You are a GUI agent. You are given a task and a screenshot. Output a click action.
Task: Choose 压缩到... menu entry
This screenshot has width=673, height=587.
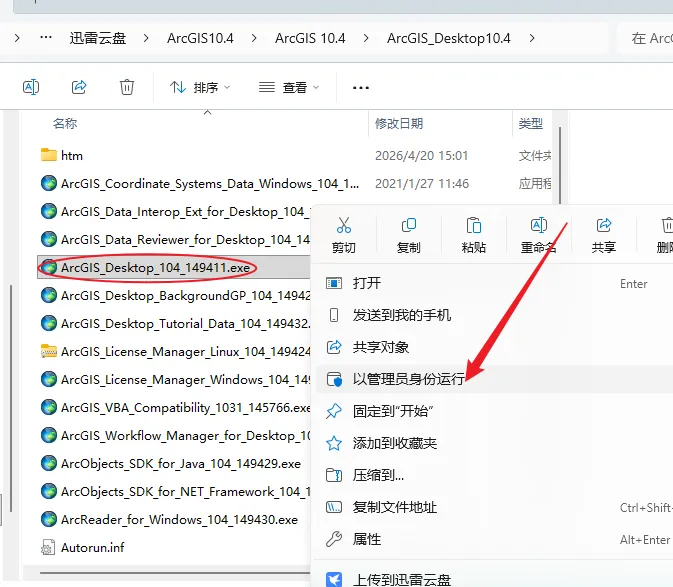[x=494, y=475]
